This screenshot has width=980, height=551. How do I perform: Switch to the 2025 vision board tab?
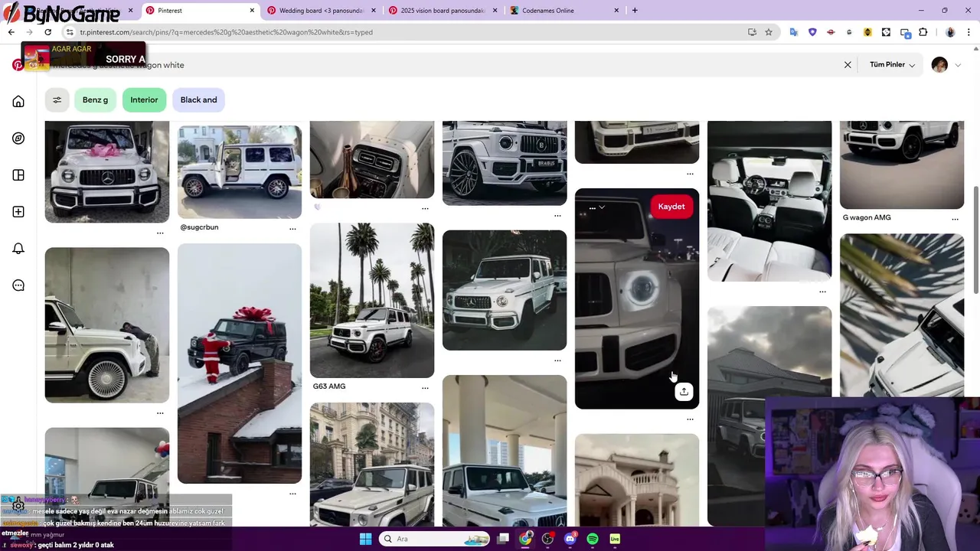(x=443, y=11)
